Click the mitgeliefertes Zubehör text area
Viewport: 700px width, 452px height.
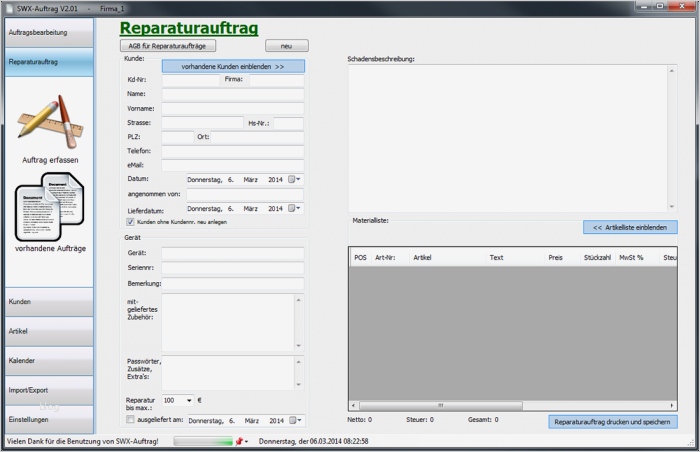[x=228, y=322]
